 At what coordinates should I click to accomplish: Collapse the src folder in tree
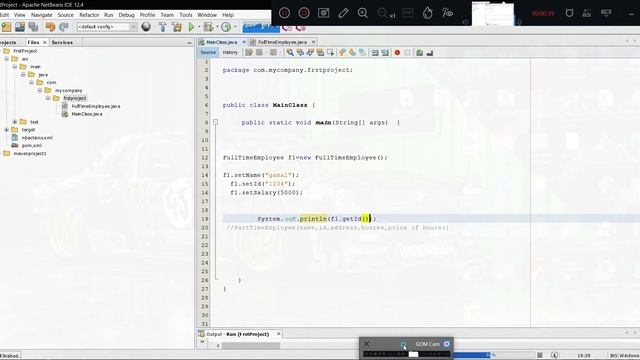tap(7, 59)
